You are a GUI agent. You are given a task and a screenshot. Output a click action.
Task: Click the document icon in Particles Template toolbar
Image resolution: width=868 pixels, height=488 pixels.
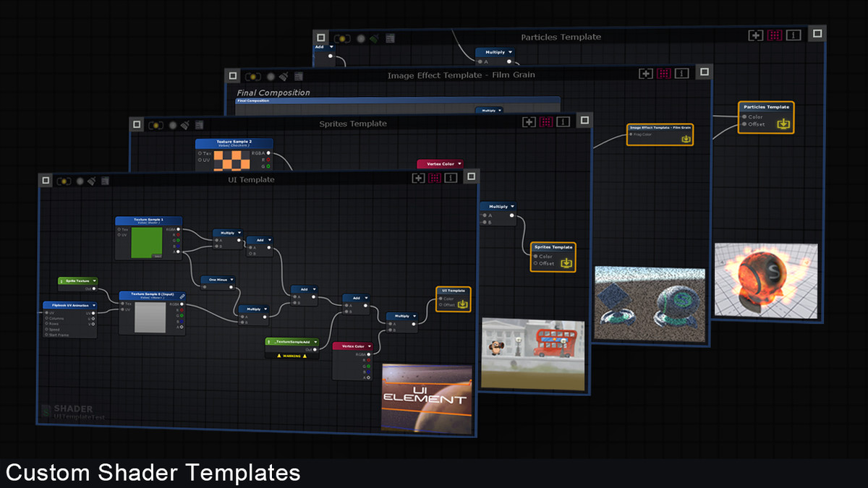pos(391,38)
